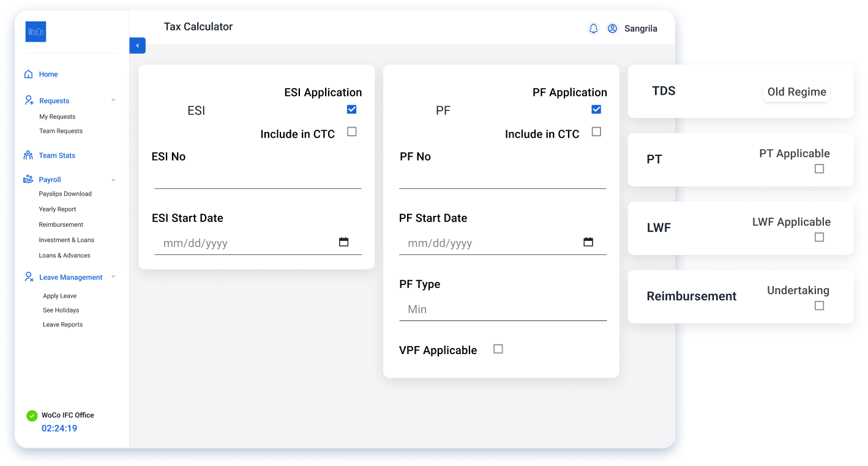Enable Include in CTC under ESI
Viewport: 868px width, 466px height.
(351, 131)
